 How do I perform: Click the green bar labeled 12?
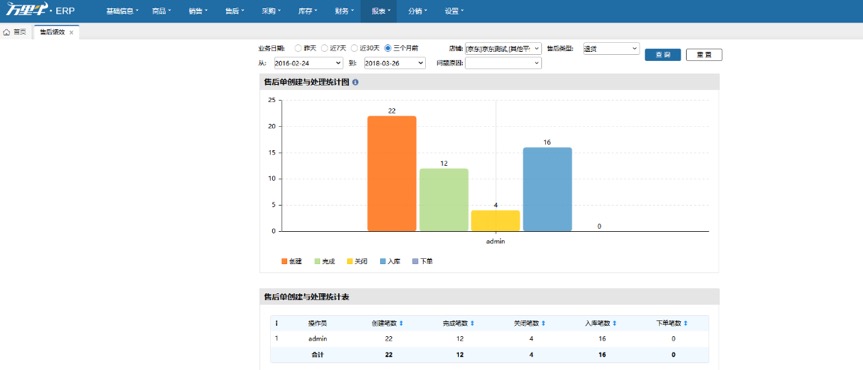point(444,200)
